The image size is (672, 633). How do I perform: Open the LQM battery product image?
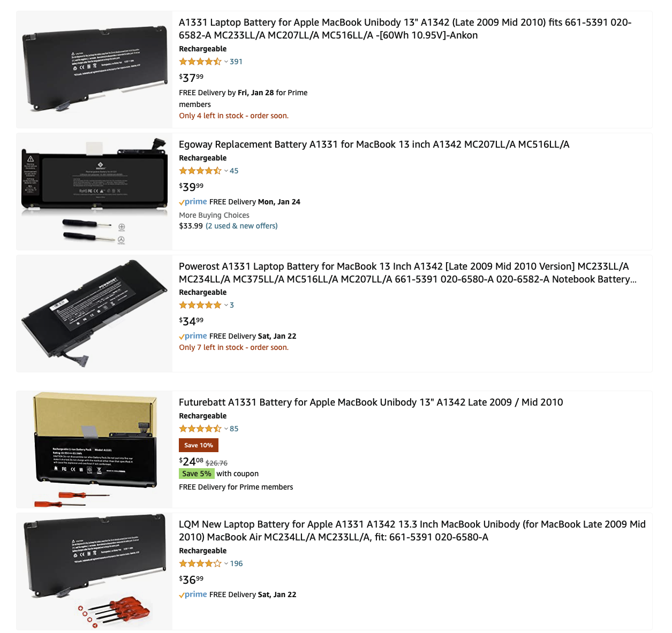pyautogui.click(x=94, y=571)
